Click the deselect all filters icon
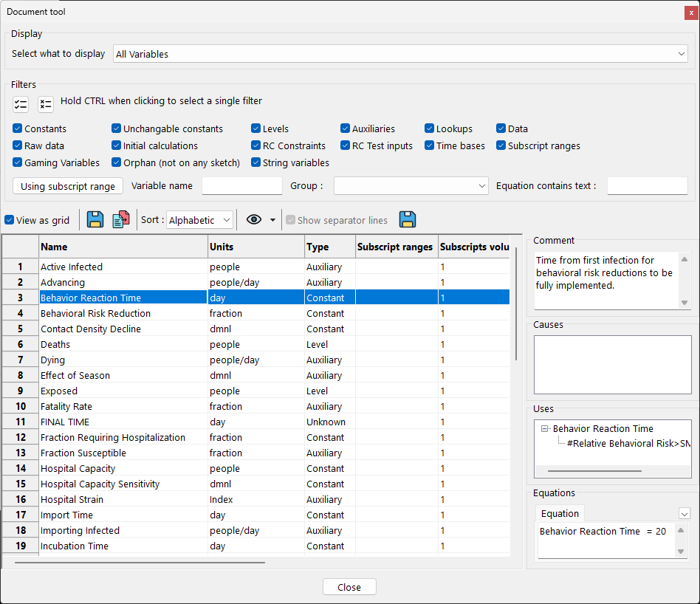Viewport: 700px width, 604px height. tap(45, 104)
